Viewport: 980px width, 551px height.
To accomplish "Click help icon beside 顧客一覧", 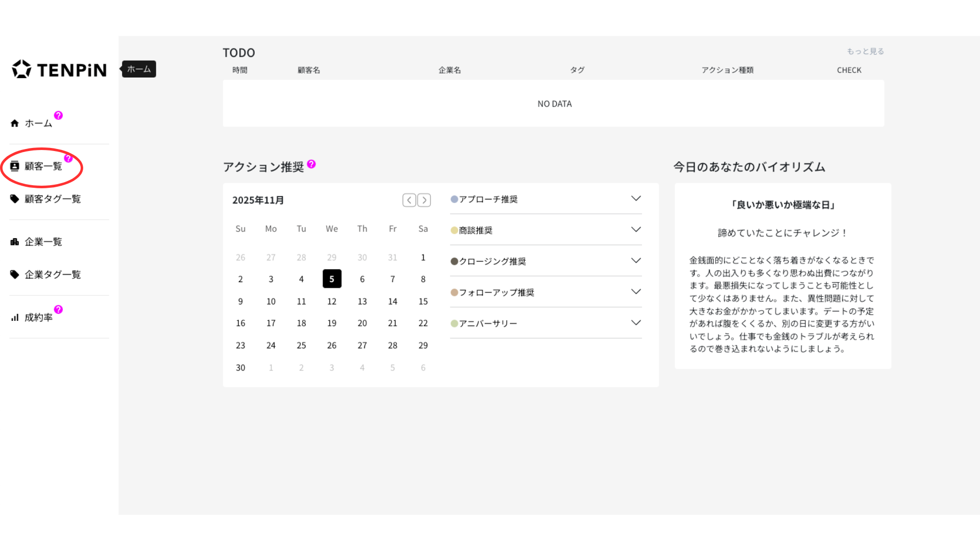I will coord(68,158).
